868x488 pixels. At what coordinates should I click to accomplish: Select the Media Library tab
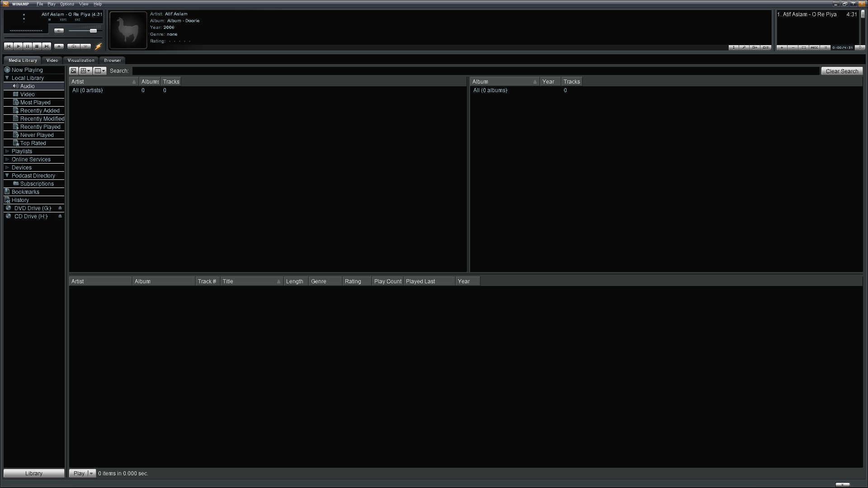click(x=23, y=60)
